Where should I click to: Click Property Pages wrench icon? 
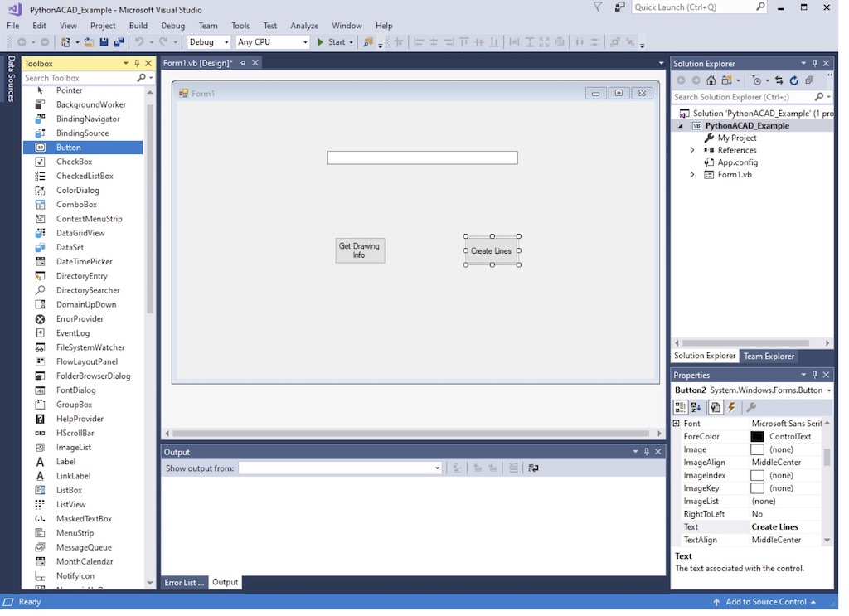click(x=751, y=408)
